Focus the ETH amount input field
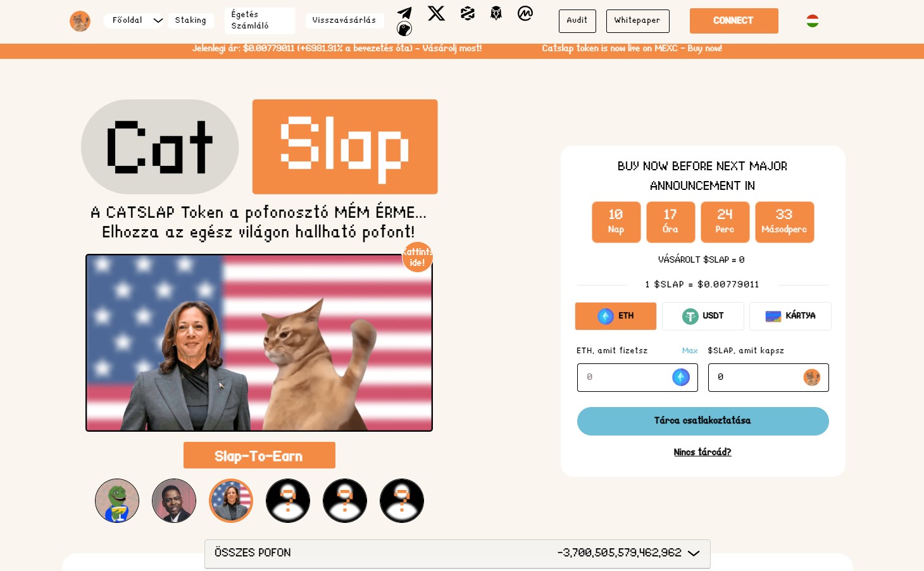 click(x=637, y=377)
